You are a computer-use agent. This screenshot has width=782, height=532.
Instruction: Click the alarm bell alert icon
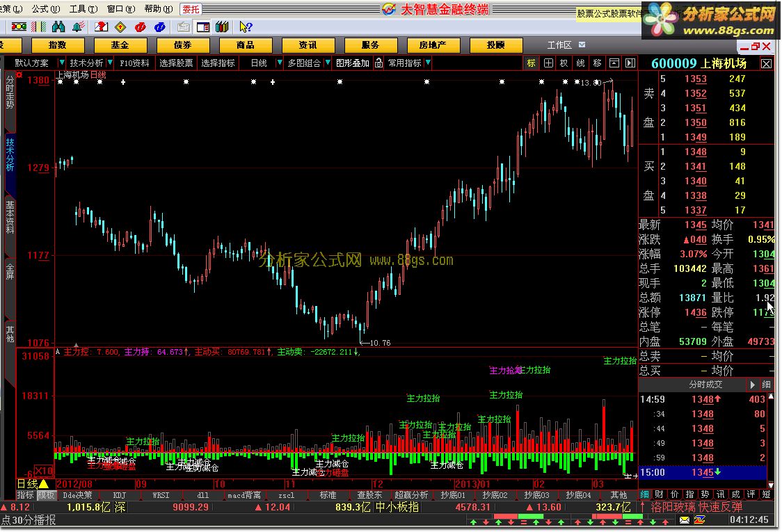[x=78, y=26]
